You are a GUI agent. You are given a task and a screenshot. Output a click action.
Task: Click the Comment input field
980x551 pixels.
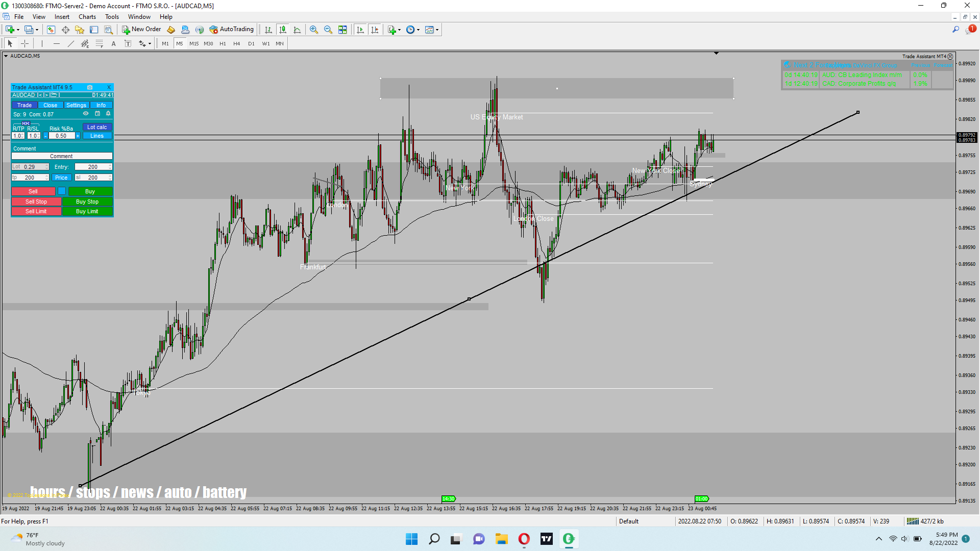tap(62, 156)
